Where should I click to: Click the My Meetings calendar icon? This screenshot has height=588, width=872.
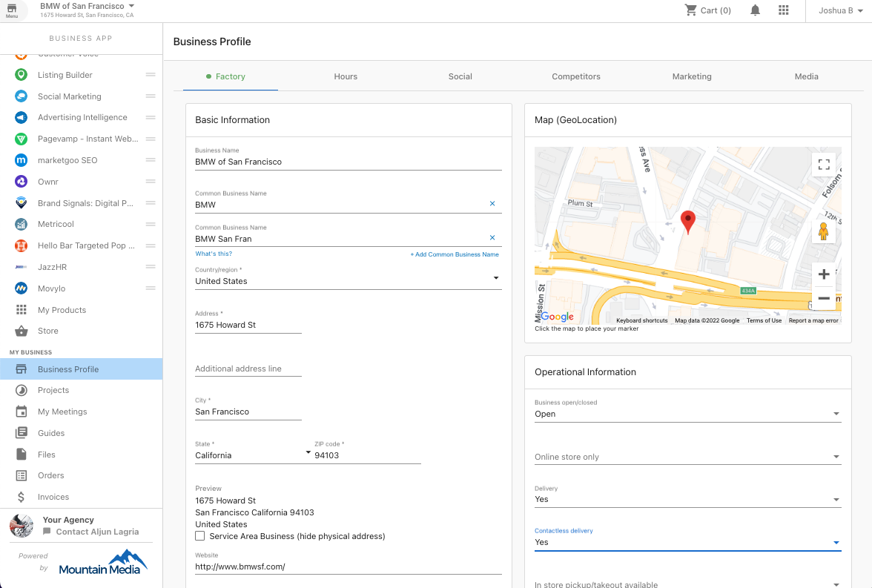21,412
